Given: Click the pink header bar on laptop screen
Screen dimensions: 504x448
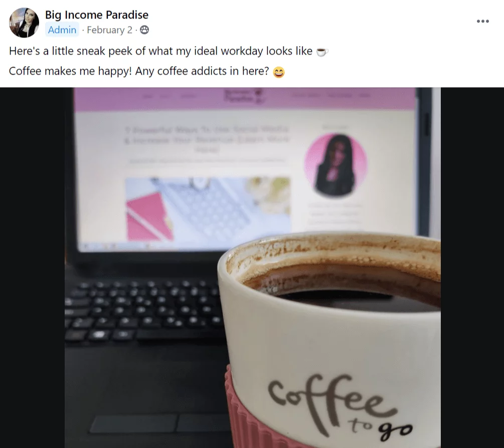Looking at the screenshot, I should click(244, 98).
